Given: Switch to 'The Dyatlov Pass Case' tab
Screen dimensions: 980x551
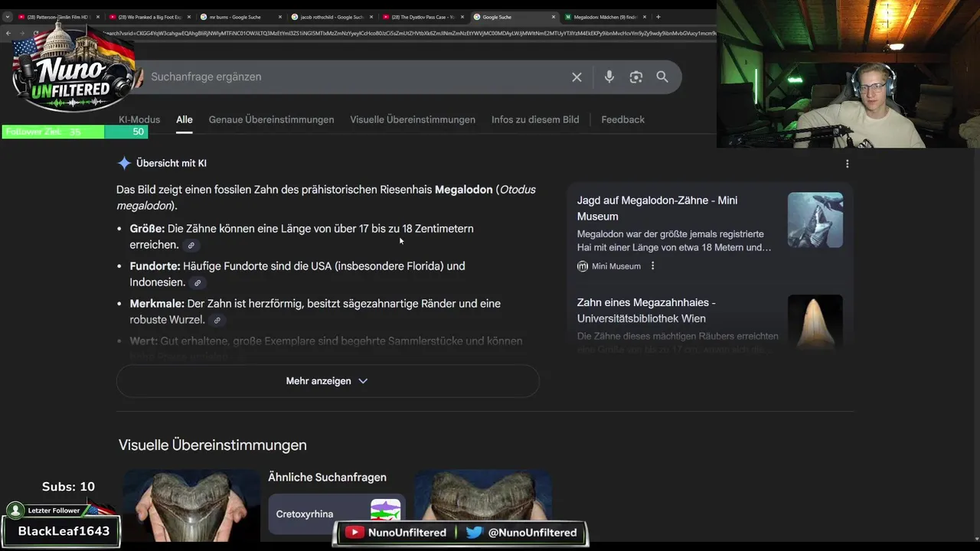Looking at the screenshot, I should coord(422,17).
